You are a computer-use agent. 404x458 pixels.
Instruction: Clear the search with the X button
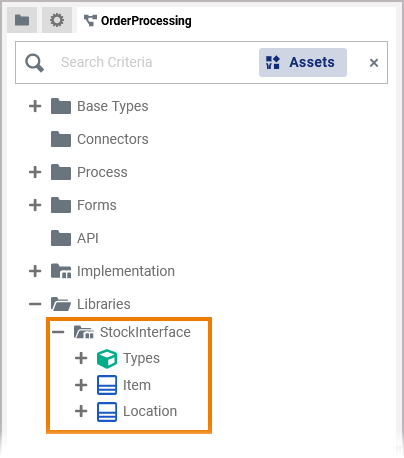click(374, 63)
